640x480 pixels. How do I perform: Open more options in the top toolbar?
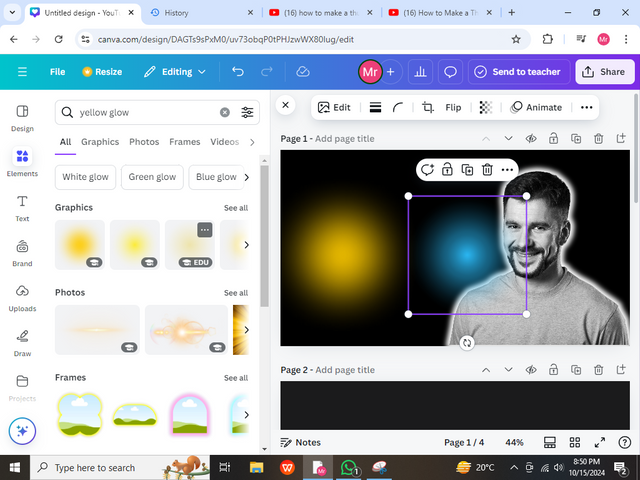click(x=586, y=107)
